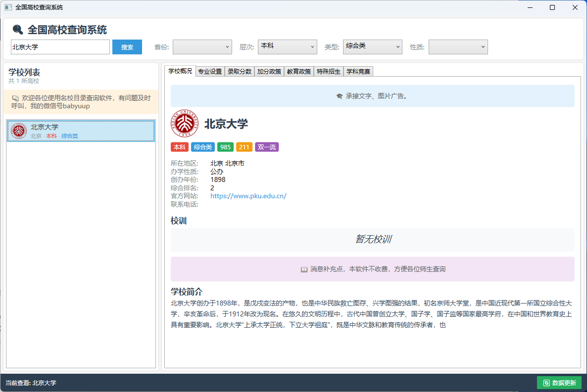Open the 性质 dropdown
This screenshot has height=392, width=587.
click(458, 47)
